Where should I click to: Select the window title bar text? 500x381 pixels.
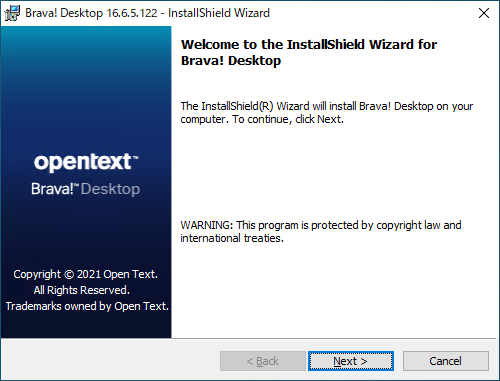147,13
